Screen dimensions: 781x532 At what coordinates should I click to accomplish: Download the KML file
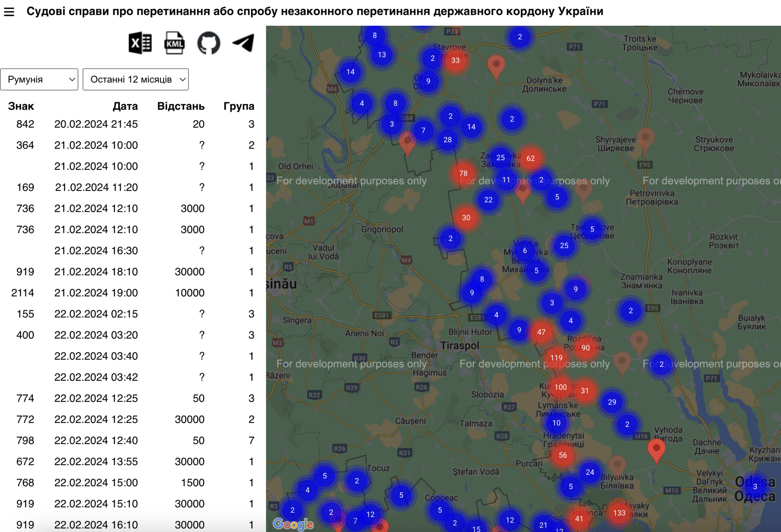(174, 43)
